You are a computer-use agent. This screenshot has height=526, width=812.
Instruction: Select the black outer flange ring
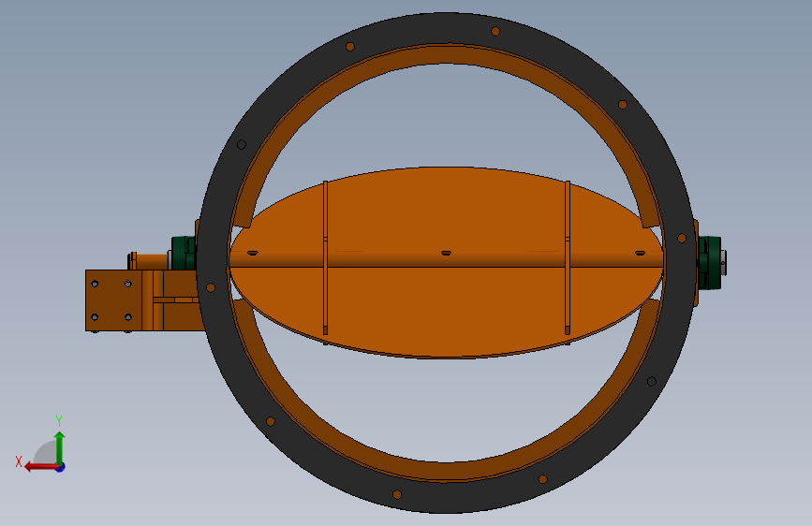(446, 28)
